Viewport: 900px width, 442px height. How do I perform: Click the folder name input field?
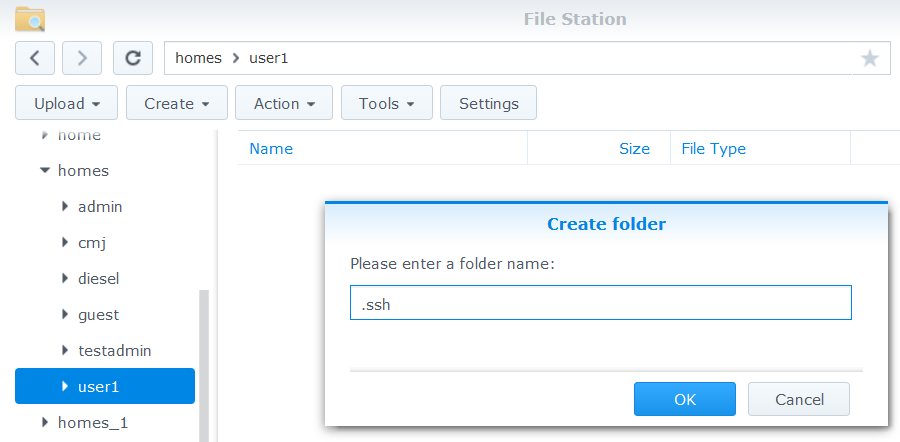pos(600,303)
